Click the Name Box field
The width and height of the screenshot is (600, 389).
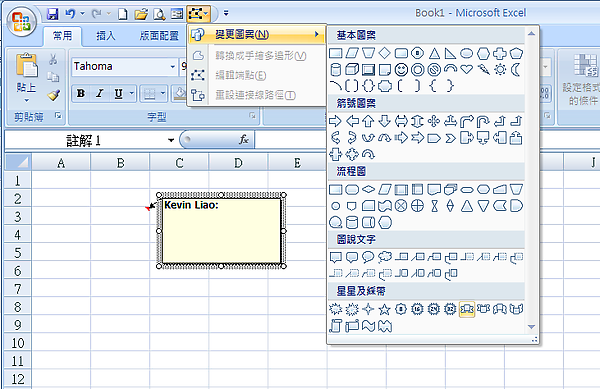[83, 140]
